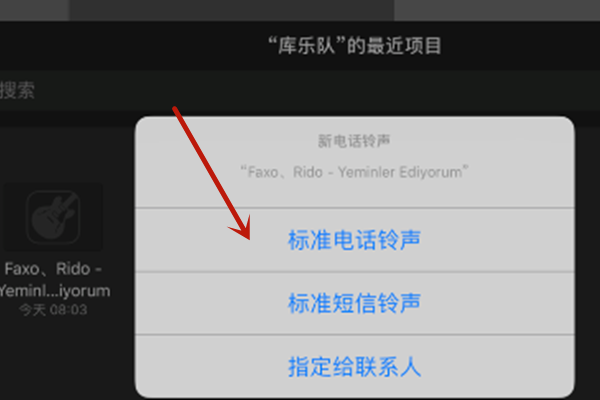Select the 标准电话铃声 option
The width and height of the screenshot is (600, 400).
coord(354,240)
